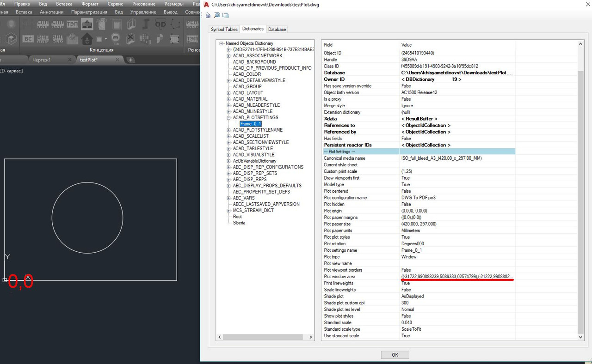Click the third toolbar icon beside the magnifier

[226, 15]
